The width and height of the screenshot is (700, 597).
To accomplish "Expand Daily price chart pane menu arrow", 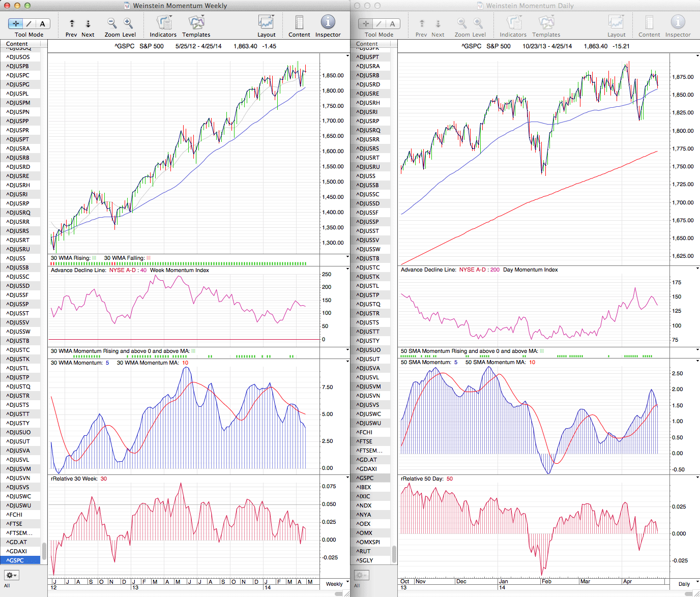I will point(697,56).
